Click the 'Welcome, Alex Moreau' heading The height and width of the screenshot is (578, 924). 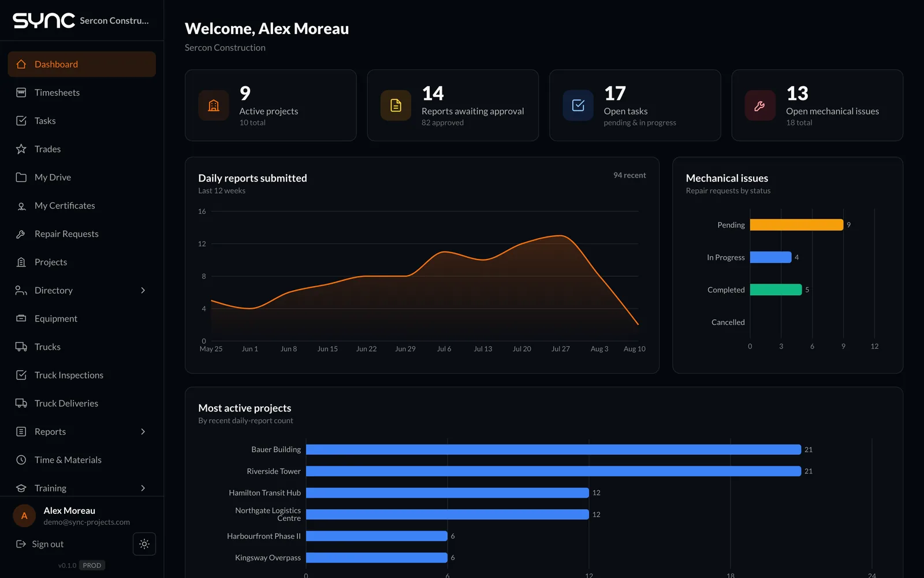(267, 29)
